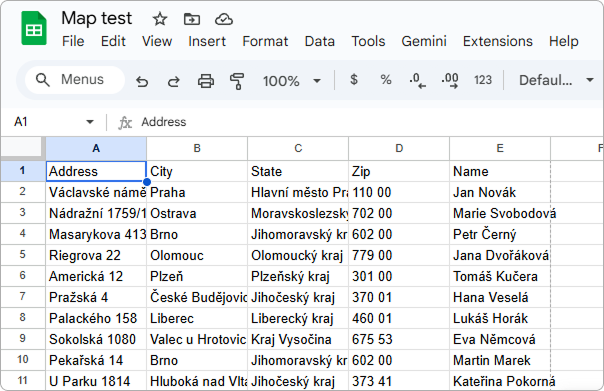
Task: Rename the Map test title
Action: [96, 18]
